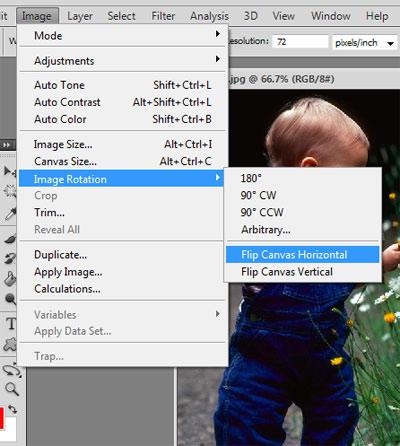Choose Duplicate from Image menu

122,255
